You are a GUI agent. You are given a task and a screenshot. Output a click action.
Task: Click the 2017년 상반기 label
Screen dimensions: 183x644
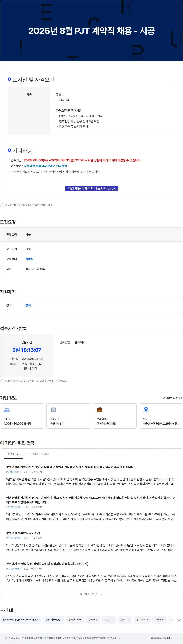tap(14, 507)
